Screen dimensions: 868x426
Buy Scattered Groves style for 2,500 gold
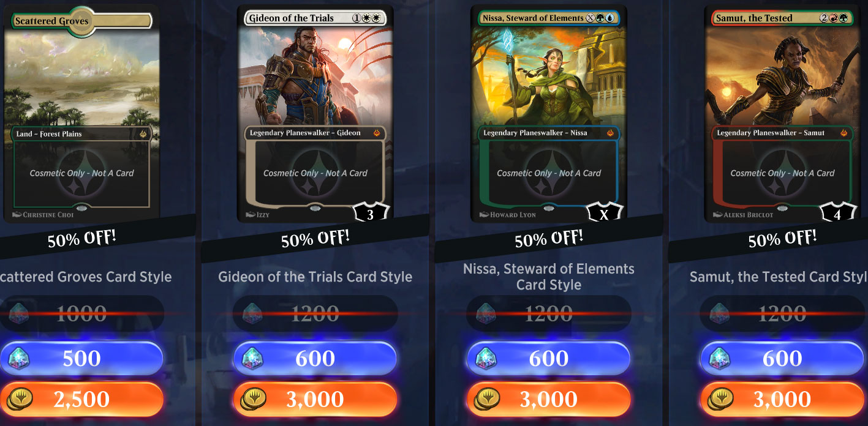[81, 399]
